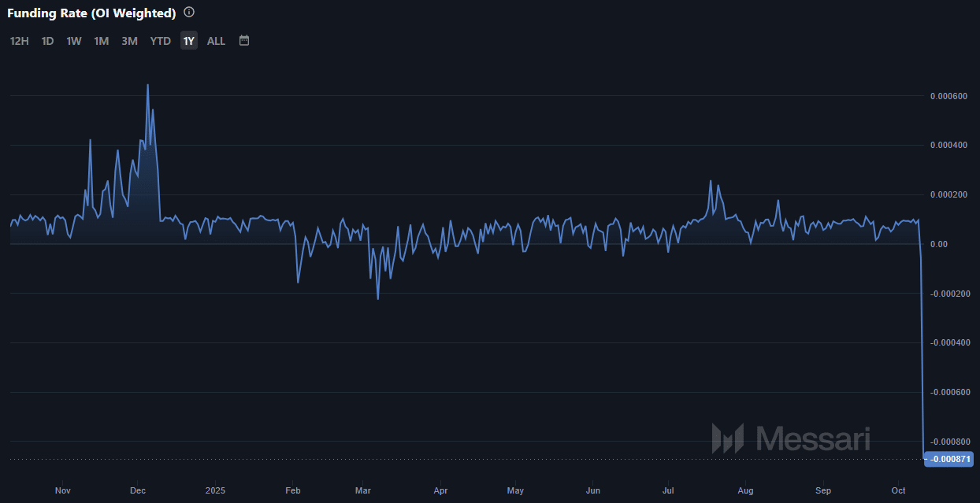Click the Jul label on the time axis
This screenshot has width=980, height=503.
pyautogui.click(x=668, y=490)
